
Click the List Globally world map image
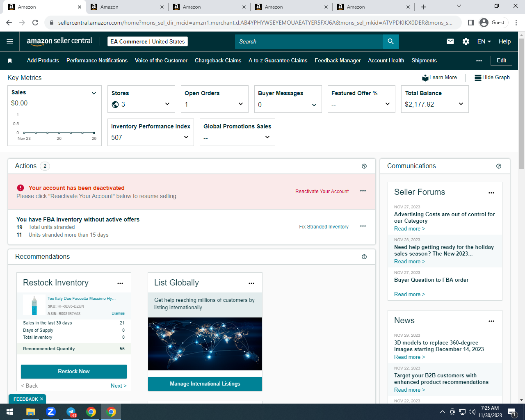click(205, 344)
